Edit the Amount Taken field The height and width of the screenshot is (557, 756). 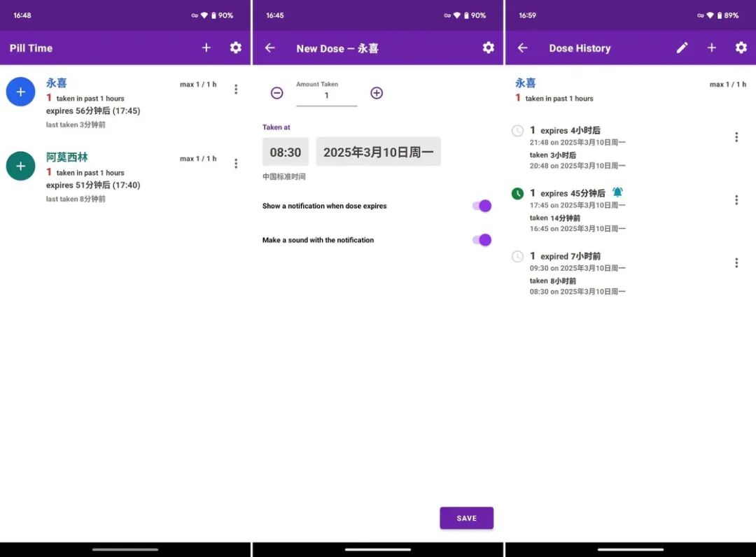[327, 95]
